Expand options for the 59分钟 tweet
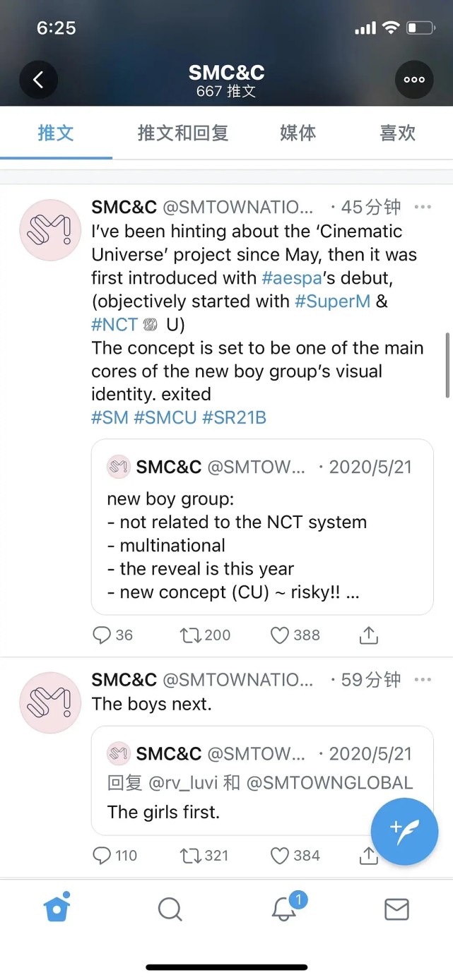Screen dimensions: 453x980 pyautogui.click(x=423, y=679)
